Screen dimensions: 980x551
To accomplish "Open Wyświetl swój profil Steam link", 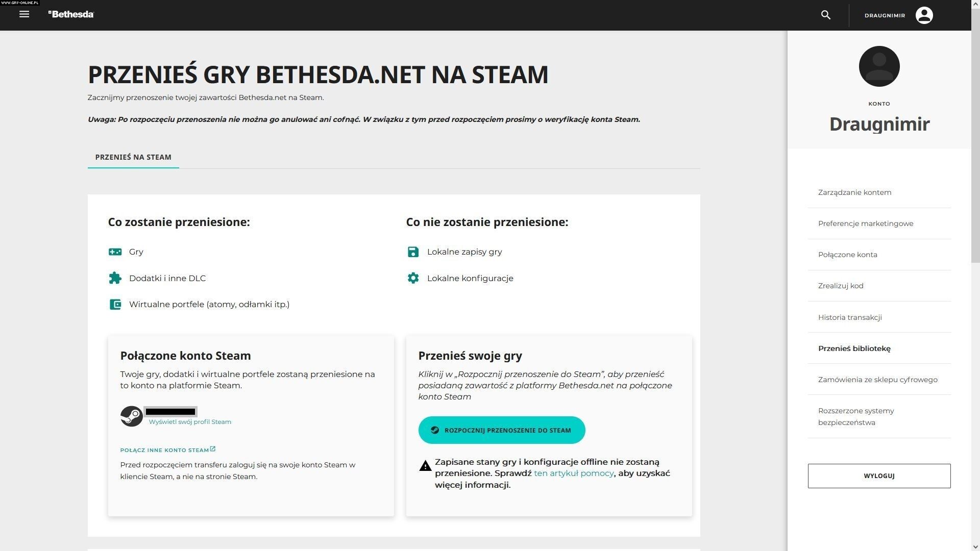I will 190,422.
